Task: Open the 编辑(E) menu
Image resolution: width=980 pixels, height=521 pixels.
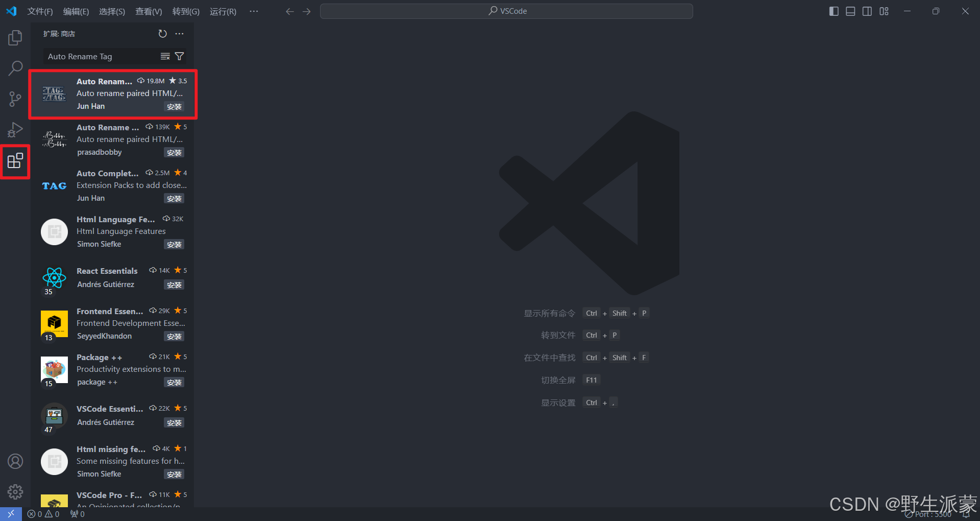Action: [x=76, y=11]
